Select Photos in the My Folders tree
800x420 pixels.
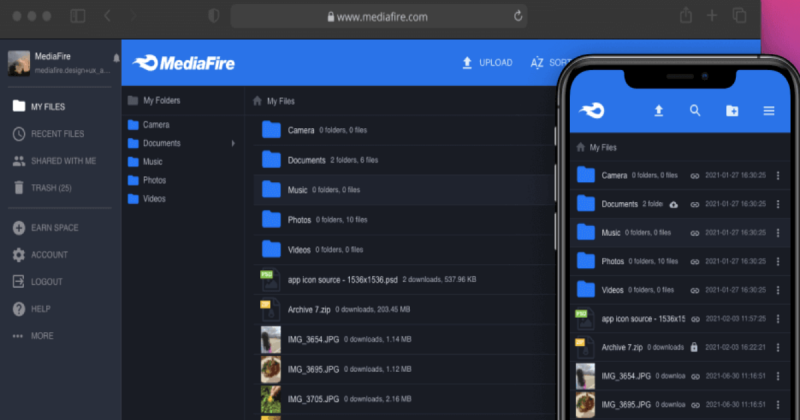(x=147, y=180)
